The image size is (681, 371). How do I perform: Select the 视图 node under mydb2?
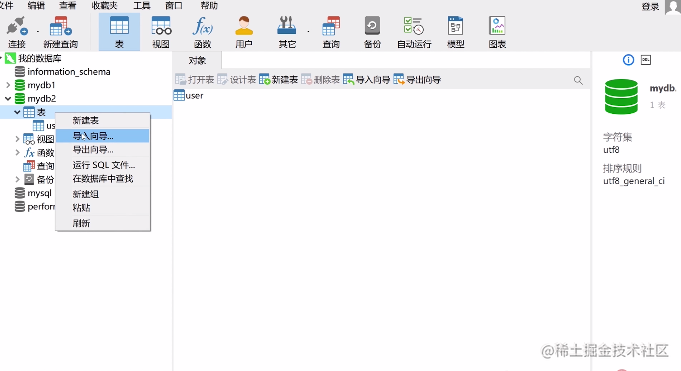[x=45, y=139]
